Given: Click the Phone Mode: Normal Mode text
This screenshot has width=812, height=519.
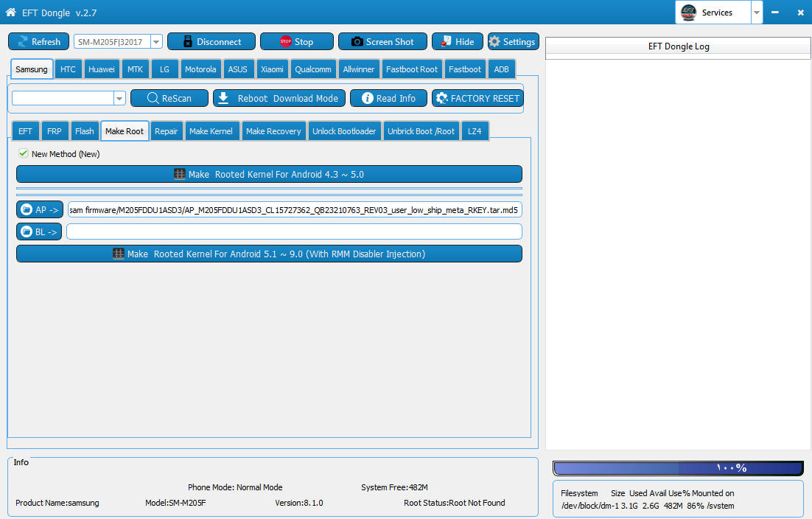Looking at the screenshot, I should (235, 487).
